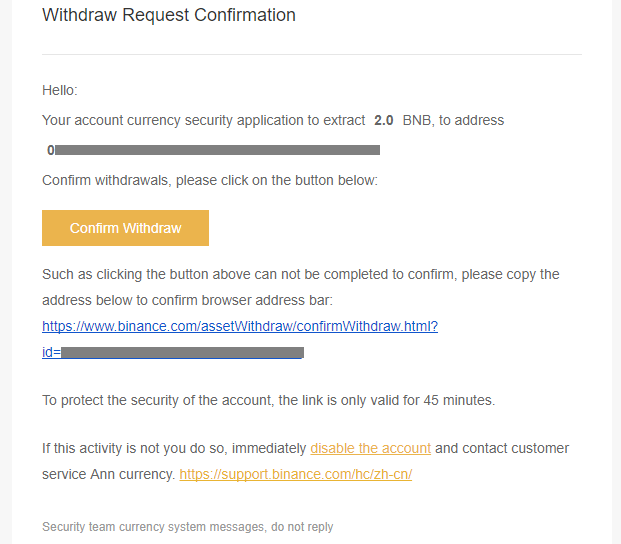Open the binance.com confirmWithdraw.html link
Viewport: 621px width, 544px height.
[240, 326]
